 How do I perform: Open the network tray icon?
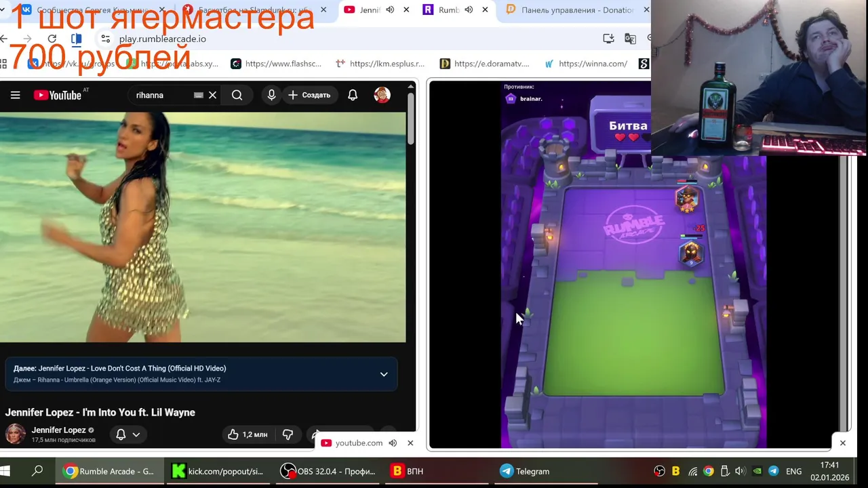693,471
